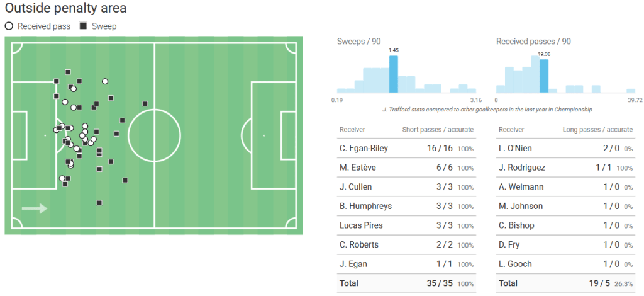Click the Short passes / accurate column header
The image size is (644, 296).
(x=438, y=130)
